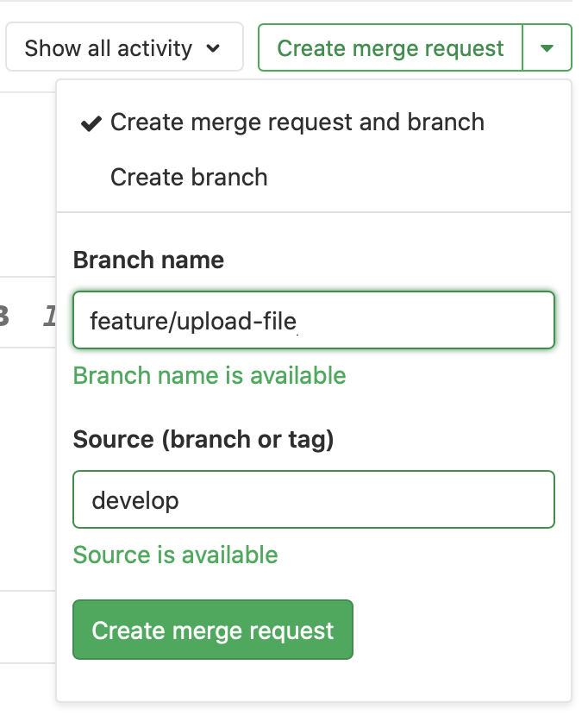The height and width of the screenshot is (721, 588).
Task: Click the "Source (branch or tag)" label
Action: pos(203,440)
